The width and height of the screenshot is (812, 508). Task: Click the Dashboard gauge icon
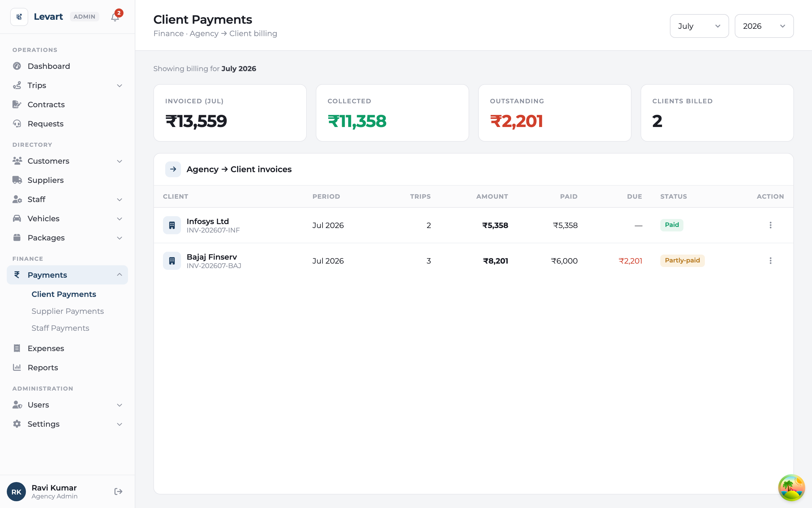click(x=17, y=66)
